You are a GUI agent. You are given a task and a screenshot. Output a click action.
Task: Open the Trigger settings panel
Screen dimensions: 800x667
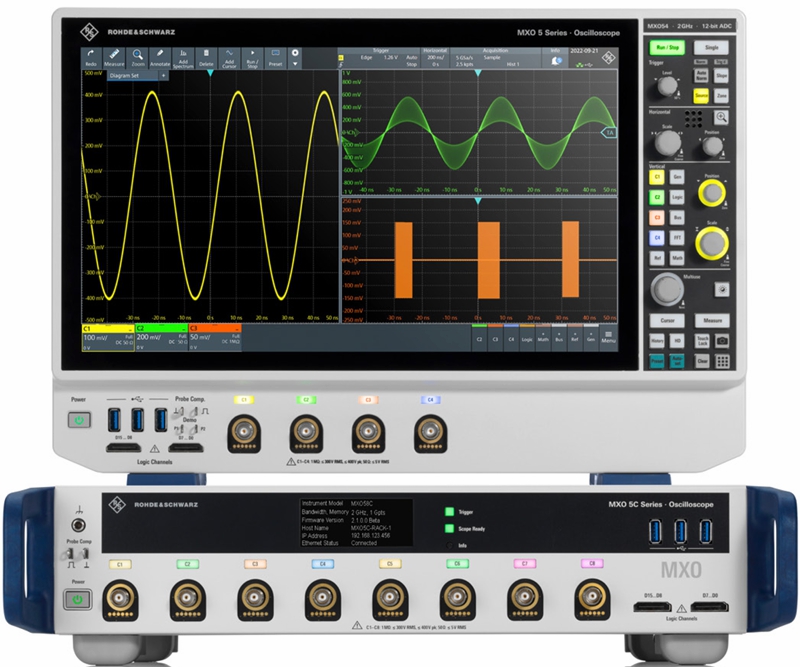[x=380, y=58]
